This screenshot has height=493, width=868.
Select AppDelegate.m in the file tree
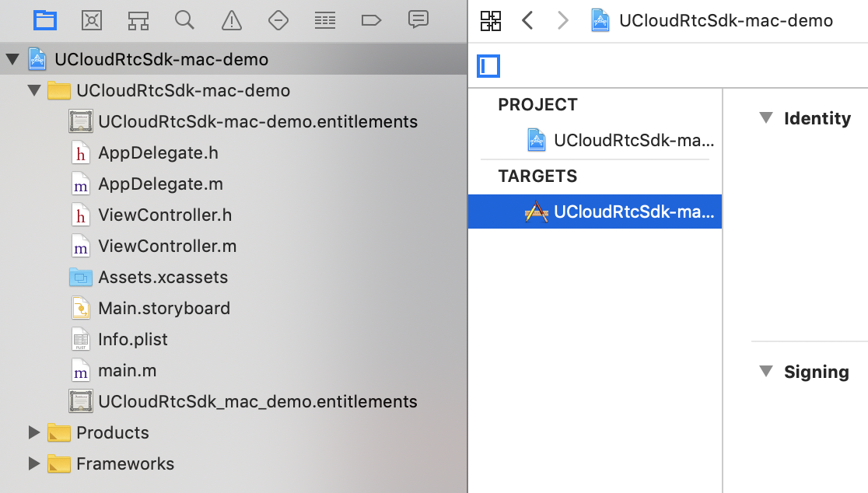coord(160,184)
